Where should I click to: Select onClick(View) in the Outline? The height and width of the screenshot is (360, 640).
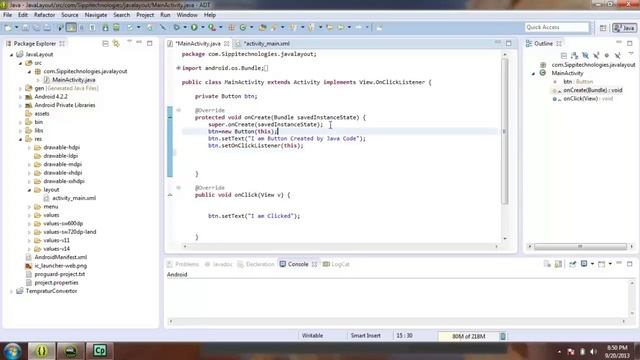point(588,99)
